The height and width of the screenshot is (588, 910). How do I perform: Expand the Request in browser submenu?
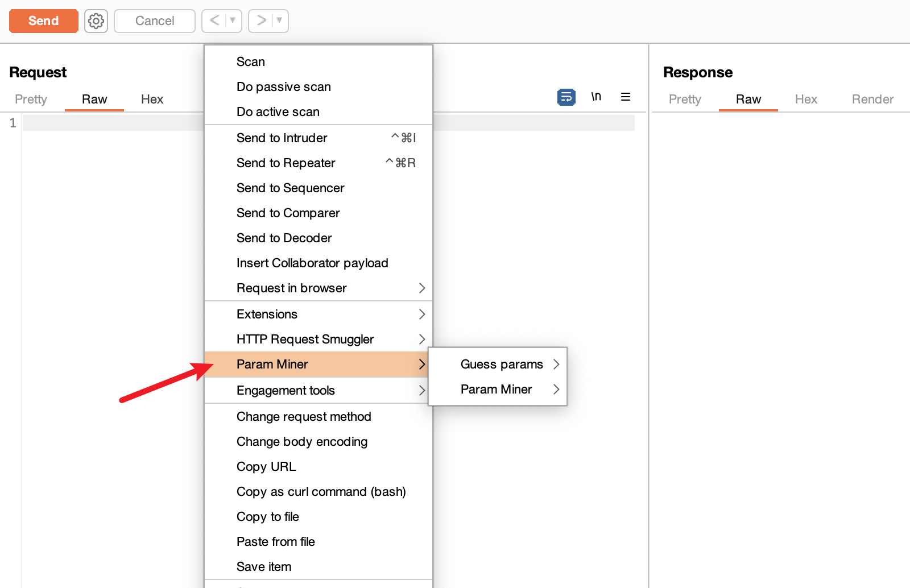(318, 288)
